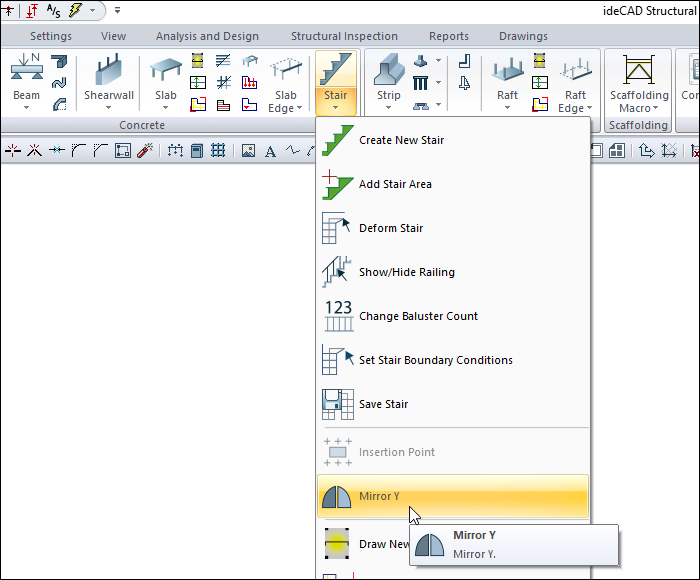700x580 pixels.
Task: Click the raft green-arrow icon near Raft Edge
Action: point(540,82)
